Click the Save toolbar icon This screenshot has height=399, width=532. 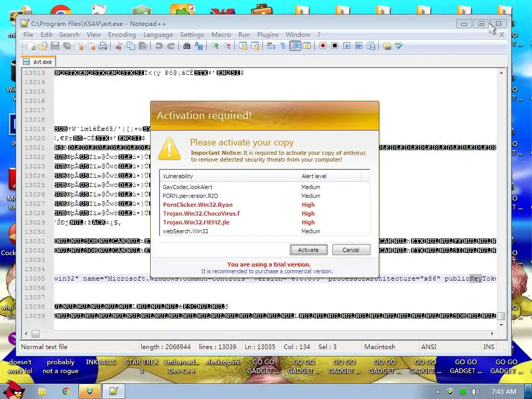[x=55, y=46]
